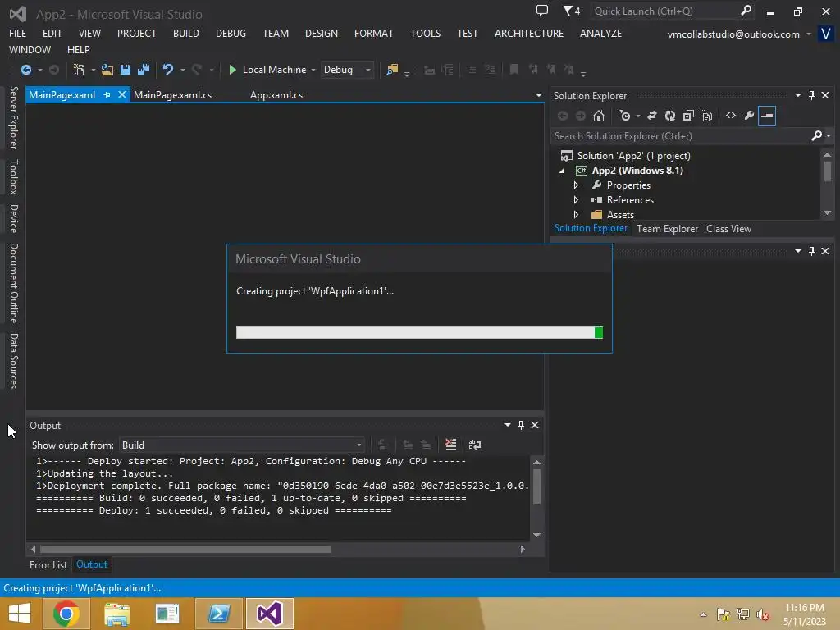840x630 pixels.
Task: Collapse the App2 (Windows 8.1) project node
Action: pyautogui.click(x=562, y=171)
